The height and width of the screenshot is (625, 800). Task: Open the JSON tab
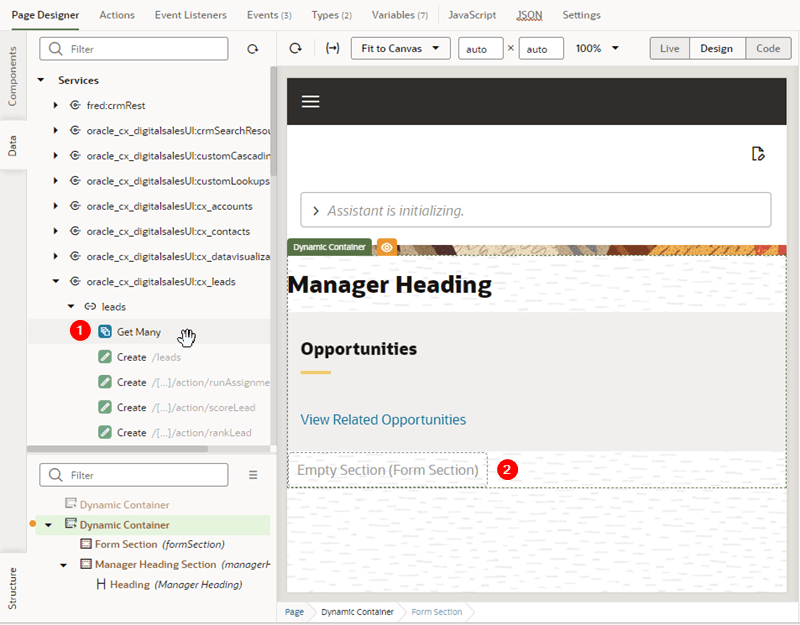[x=530, y=15]
